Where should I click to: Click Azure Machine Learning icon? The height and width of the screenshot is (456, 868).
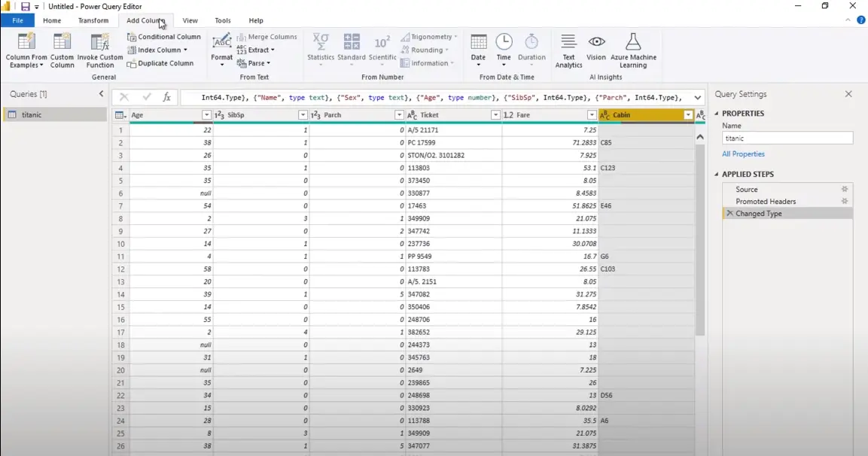[x=632, y=44]
